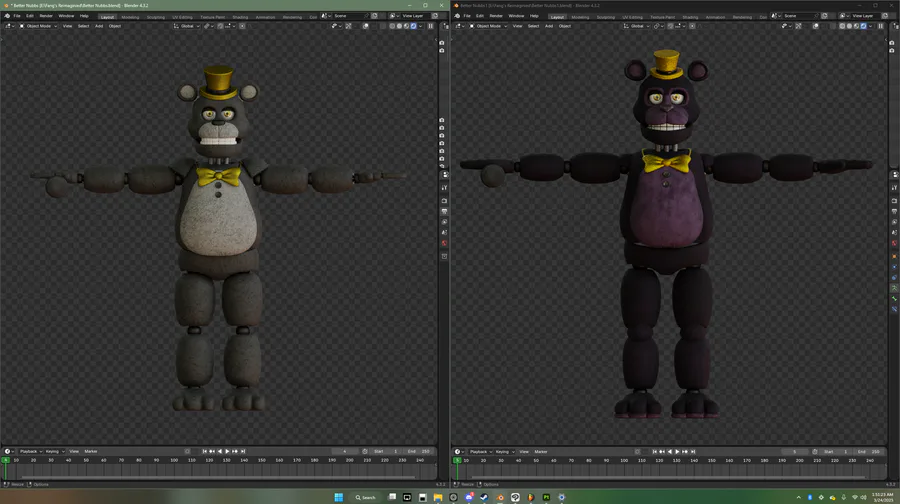Image resolution: width=900 pixels, height=504 pixels.
Task: Toggle snapping magnet in left window
Action: click(x=220, y=26)
